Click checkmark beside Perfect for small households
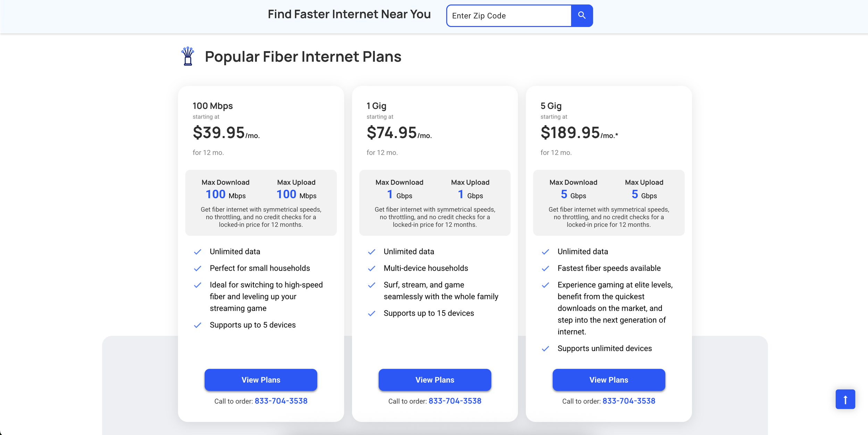Image resolution: width=868 pixels, height=435 pixels. click(x=198, y=268)
